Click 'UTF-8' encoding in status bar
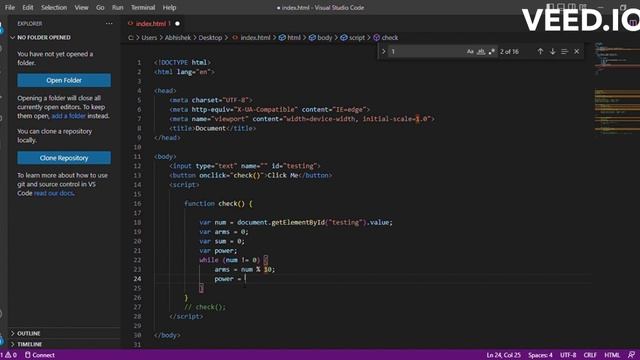 pos(568,355)
